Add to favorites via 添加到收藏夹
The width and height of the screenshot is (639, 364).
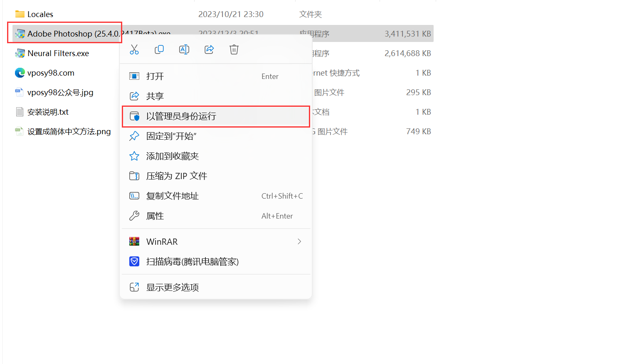pos(173,156)
